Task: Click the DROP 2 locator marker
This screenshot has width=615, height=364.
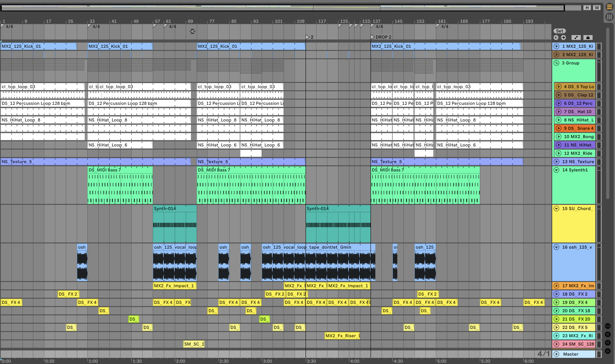Action: (x=372, y=37)
